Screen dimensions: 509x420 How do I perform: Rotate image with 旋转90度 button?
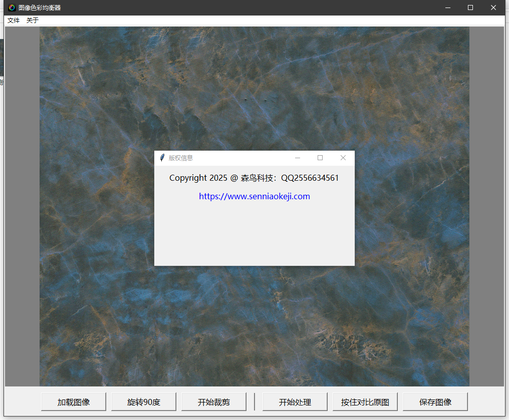(144, 402)
